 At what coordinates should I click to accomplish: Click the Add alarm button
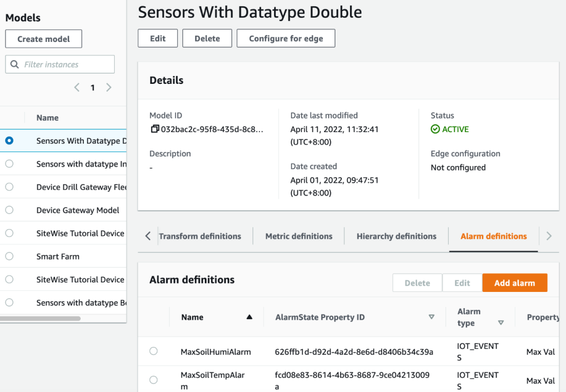[x=515, y=283]
